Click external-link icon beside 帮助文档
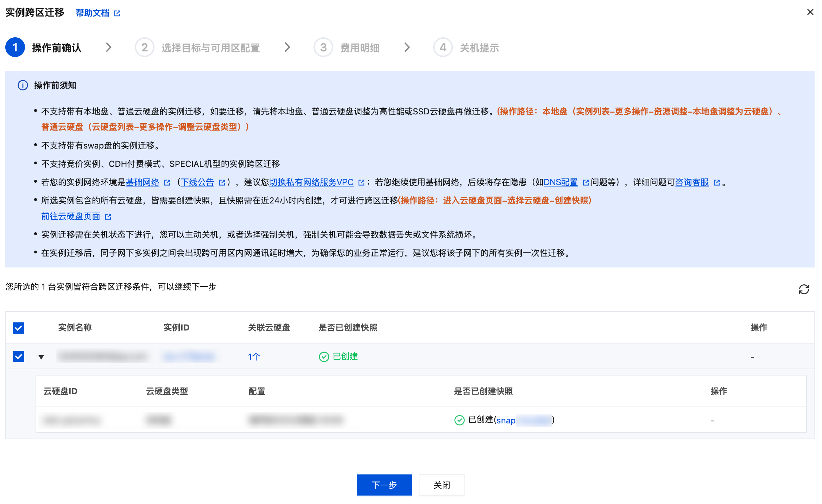 [x=118, y=13]
